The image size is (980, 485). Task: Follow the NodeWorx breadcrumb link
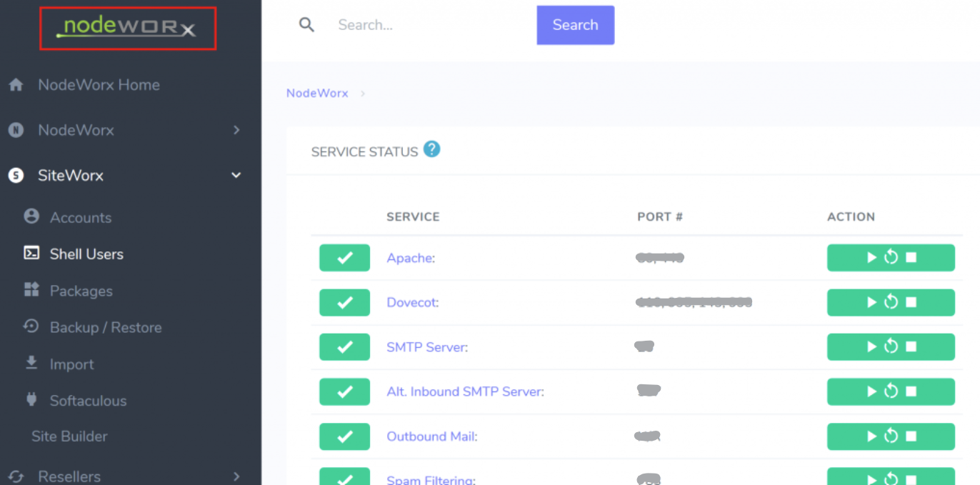tap(317, 94)
